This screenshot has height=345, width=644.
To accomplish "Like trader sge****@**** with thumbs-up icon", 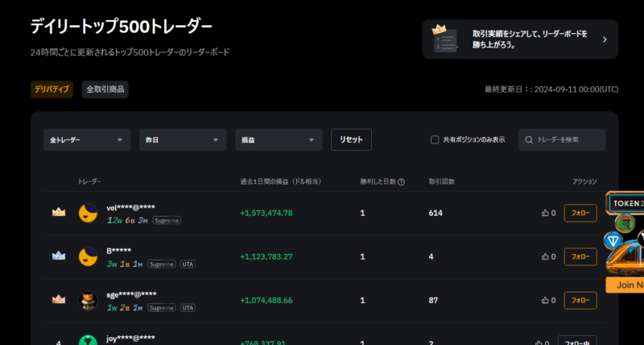I will tap(545, 300).
